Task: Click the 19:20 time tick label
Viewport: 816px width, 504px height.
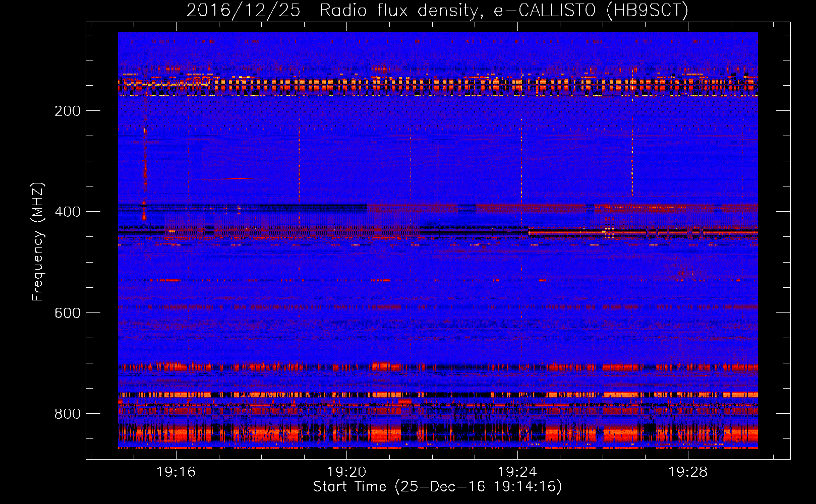Action: 346,472
